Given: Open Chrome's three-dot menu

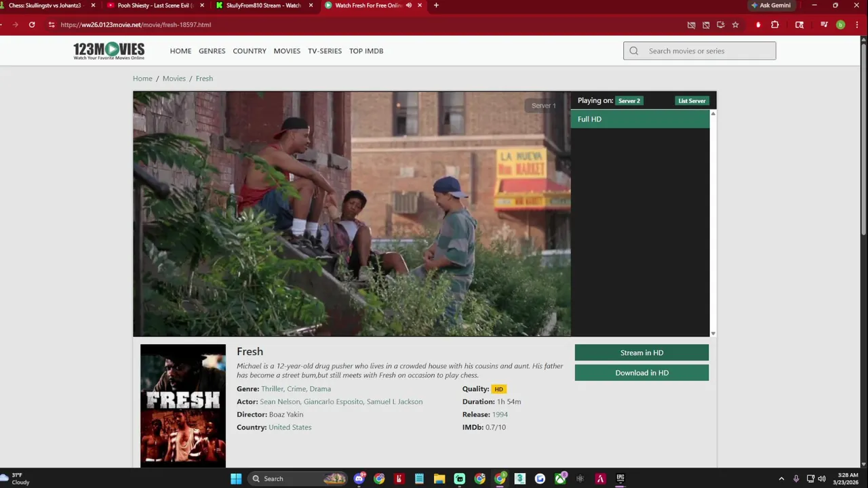Looking at the screenshot, I should [856, 24].
